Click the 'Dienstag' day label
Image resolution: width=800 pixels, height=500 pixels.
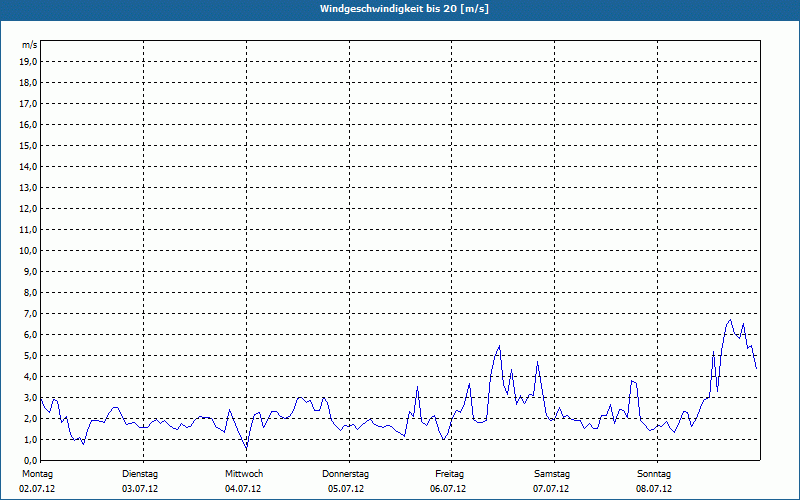tap(140, 474)
